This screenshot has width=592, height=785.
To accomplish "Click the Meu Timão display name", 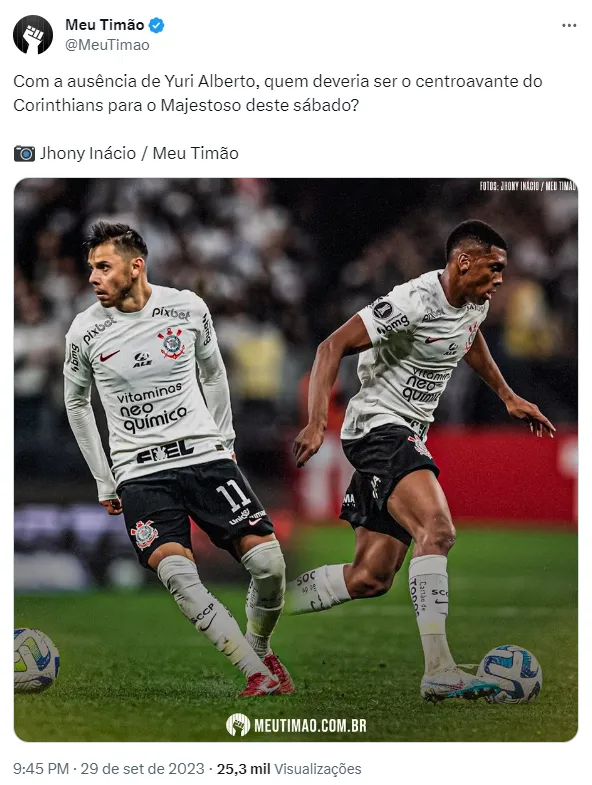I will [105, 25].
